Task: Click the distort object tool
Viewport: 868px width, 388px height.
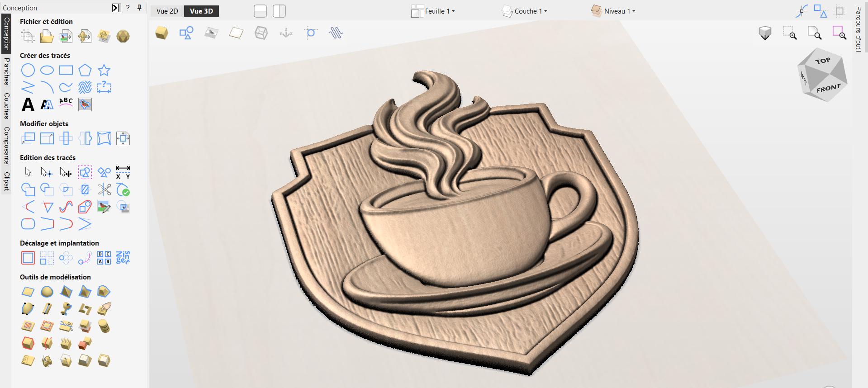Action: [x=104, y=138]
